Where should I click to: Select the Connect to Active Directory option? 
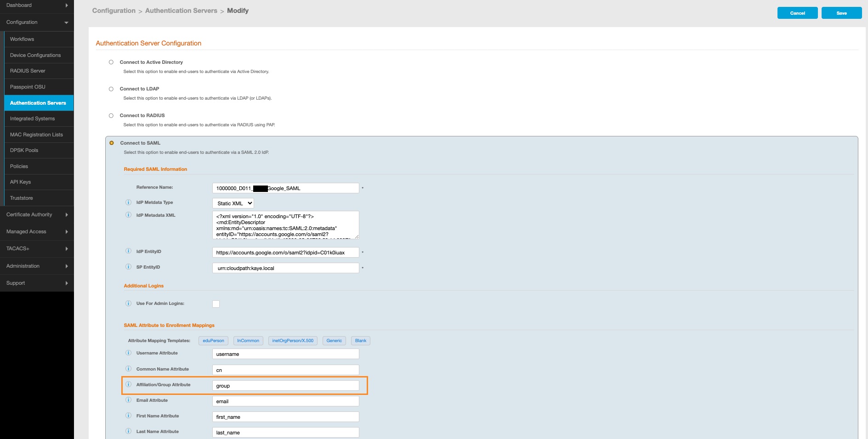(x=110, y=62)
